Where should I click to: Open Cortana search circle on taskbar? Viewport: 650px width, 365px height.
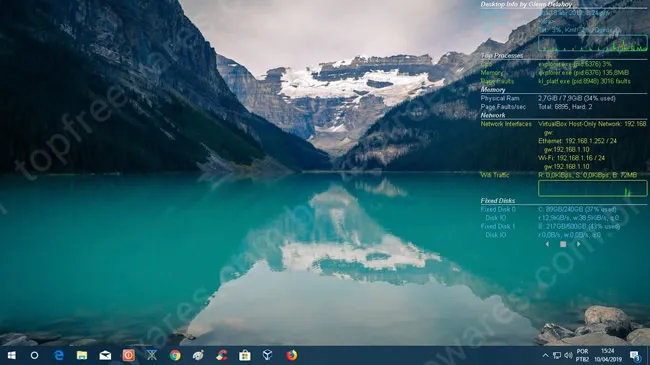(34, 355)
